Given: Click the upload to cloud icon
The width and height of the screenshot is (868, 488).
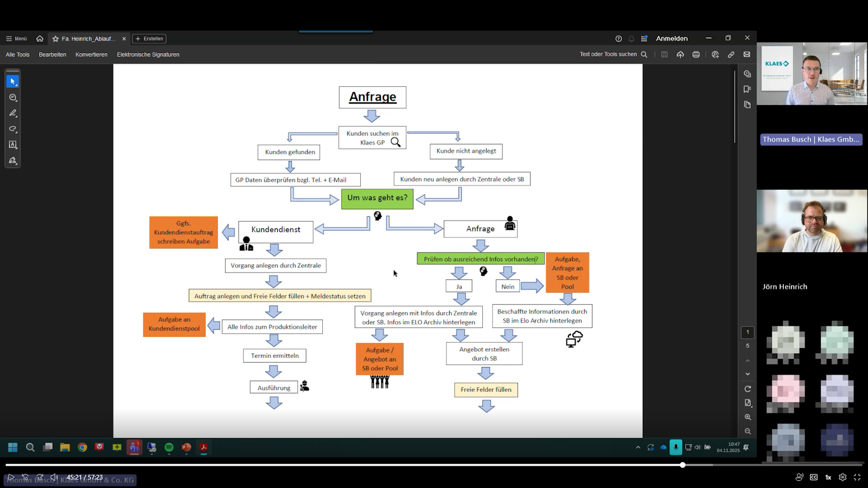Looking at the screenshot, I should (x=680, y=55).
